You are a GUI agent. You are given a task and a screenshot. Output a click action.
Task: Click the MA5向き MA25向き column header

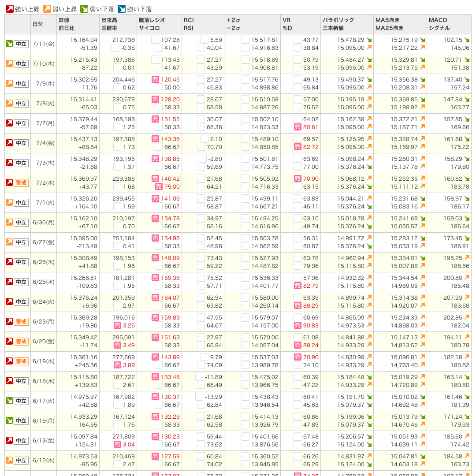[400, 24]
